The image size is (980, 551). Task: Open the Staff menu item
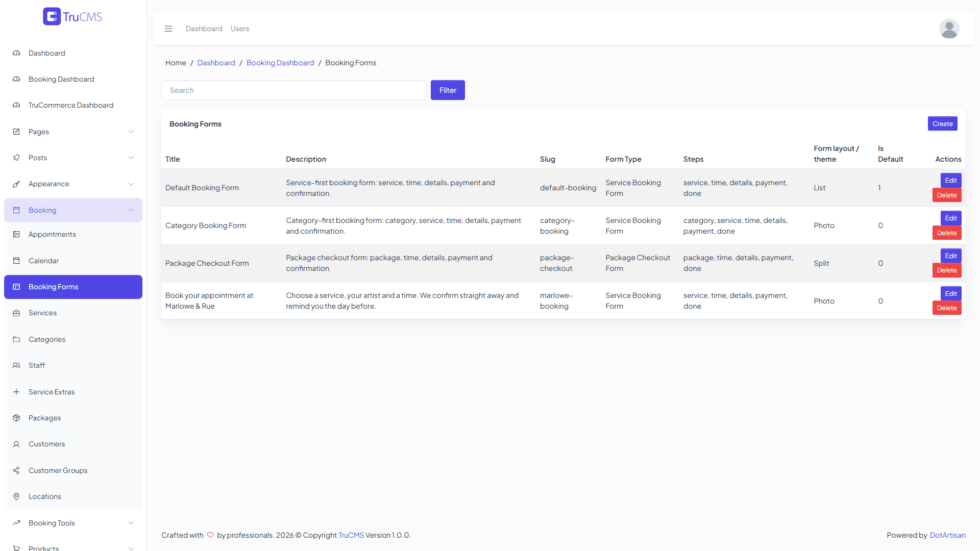(73, 365)
